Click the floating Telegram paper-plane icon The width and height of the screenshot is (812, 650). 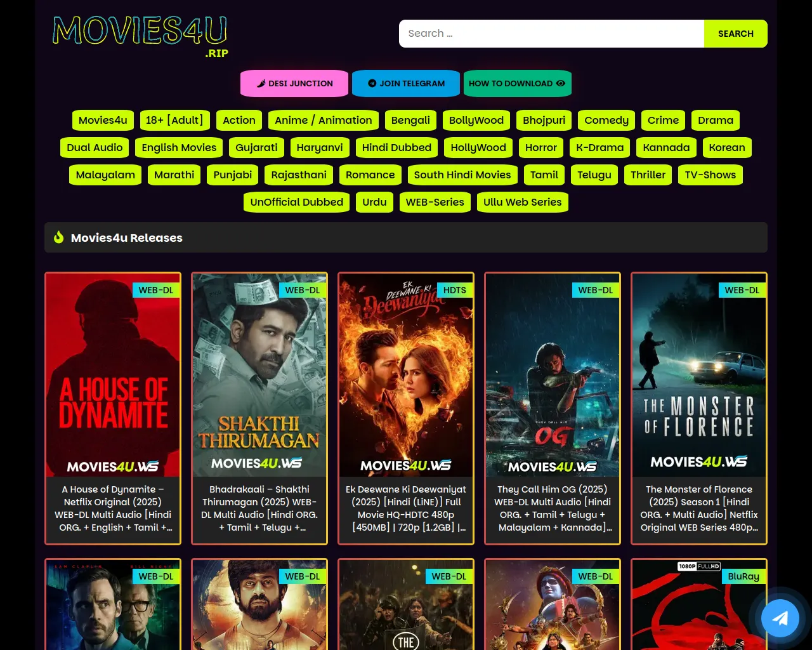(780, 618)
